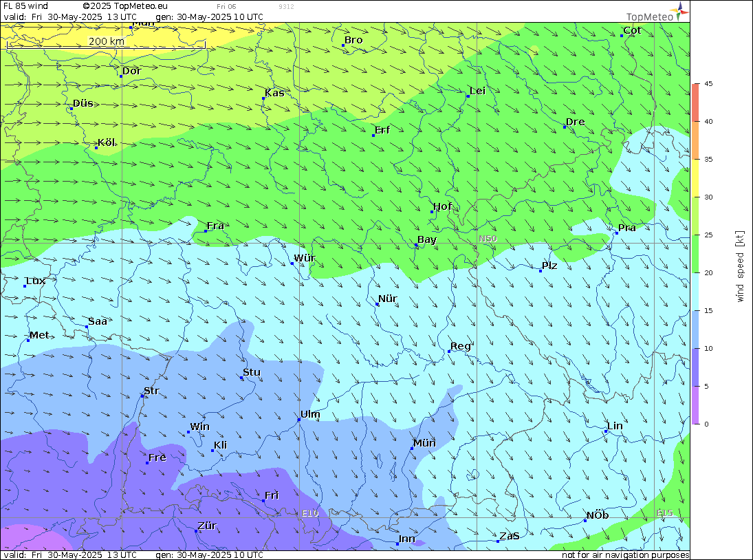Click the 200 km scale bar label
The width and height of the screenshot is (753, 560).
pyautogui.click(x=107, y=41)
